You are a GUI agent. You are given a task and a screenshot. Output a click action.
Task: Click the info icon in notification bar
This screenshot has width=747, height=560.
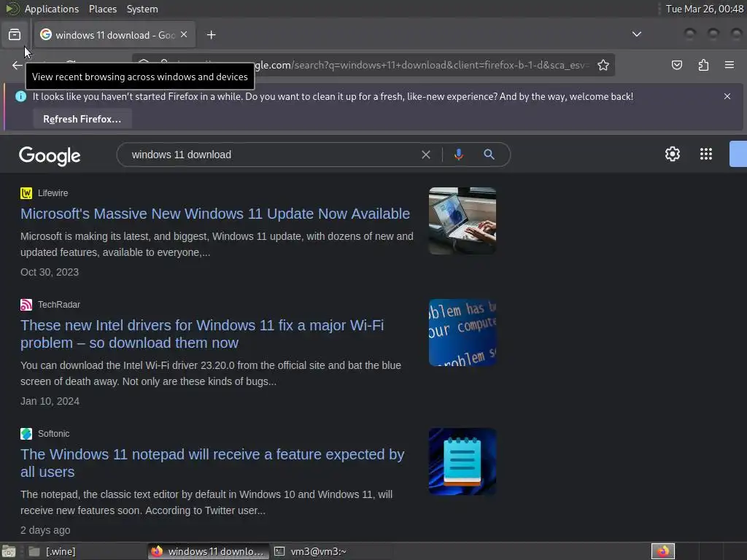coord(21,96)
